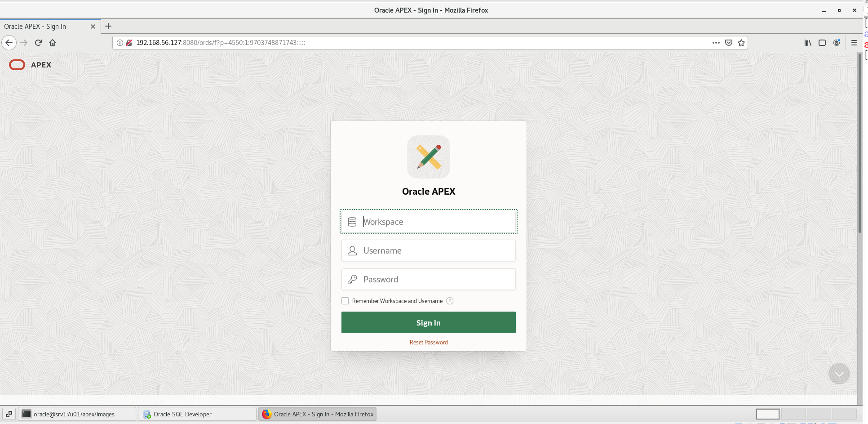The image size is (868, 424).
Task: Open the Reset Password link
Action: point(429,342)
